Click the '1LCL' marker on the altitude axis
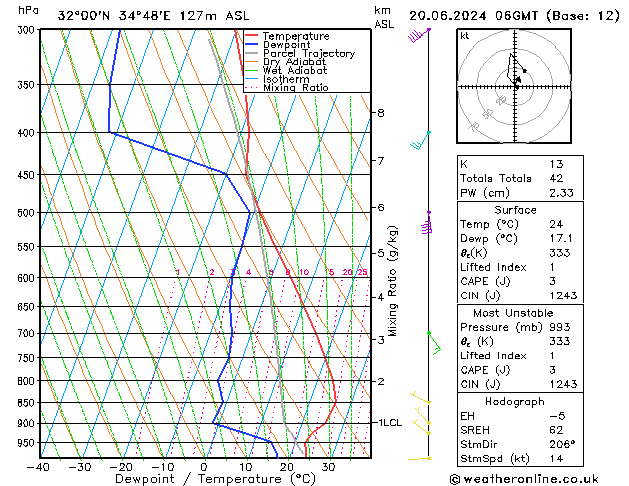The image size is (629, 486). [x=390, y=423]
